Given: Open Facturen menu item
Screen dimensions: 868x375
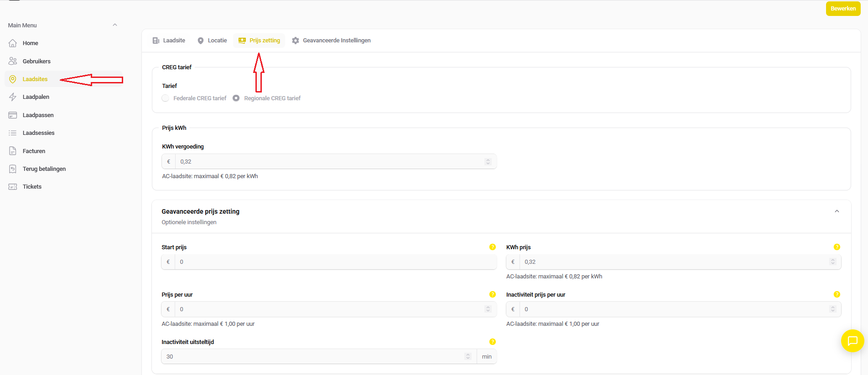Looking at the screenshot, I should [x=64, y=151].
